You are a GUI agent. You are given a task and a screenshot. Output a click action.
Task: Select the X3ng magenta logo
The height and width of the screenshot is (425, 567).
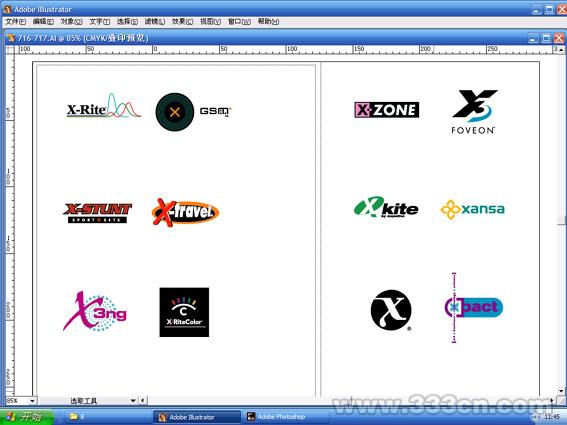(95, 311)
